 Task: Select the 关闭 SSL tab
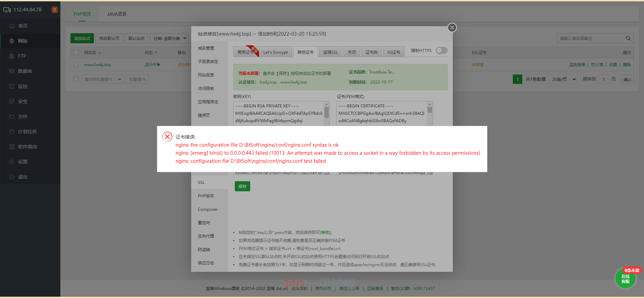pyautogui.click(x=352, y=52)
